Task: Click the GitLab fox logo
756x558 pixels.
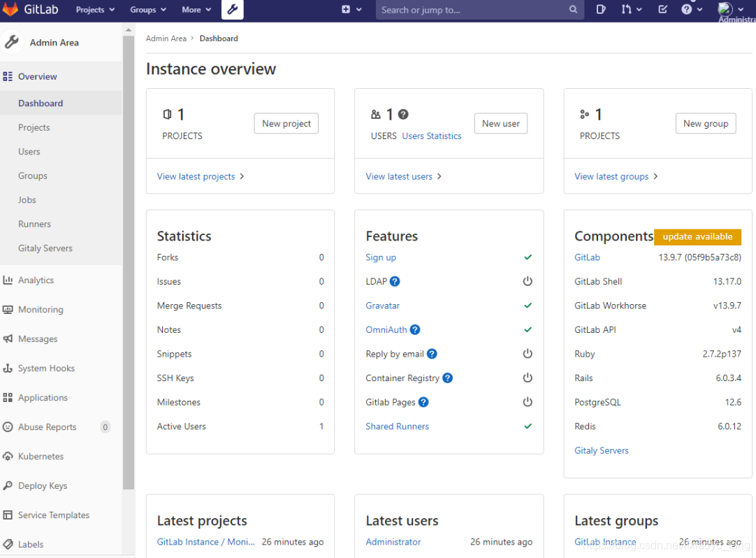Action: click(x=10, y=9)
